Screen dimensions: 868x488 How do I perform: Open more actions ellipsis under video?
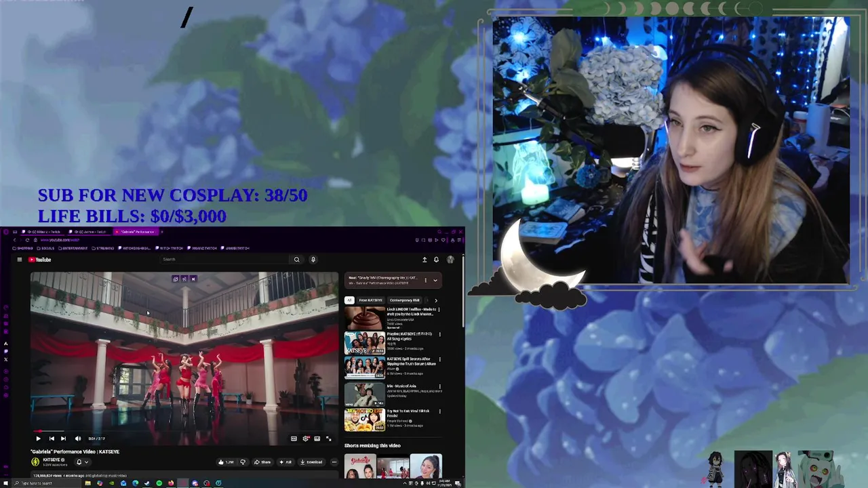(334, 462)
